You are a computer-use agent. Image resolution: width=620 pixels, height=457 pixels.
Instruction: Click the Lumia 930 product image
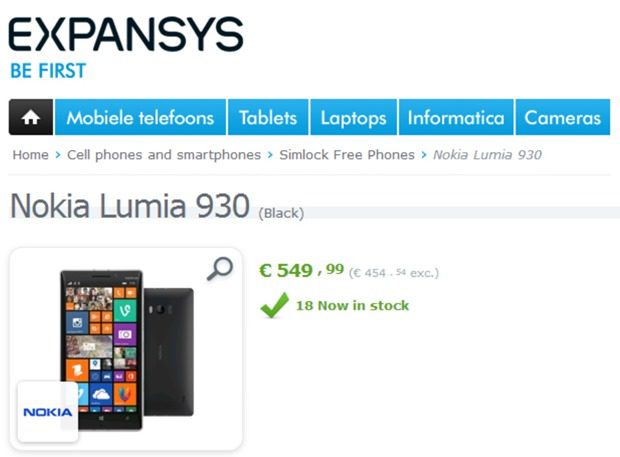tap(127, 350)
